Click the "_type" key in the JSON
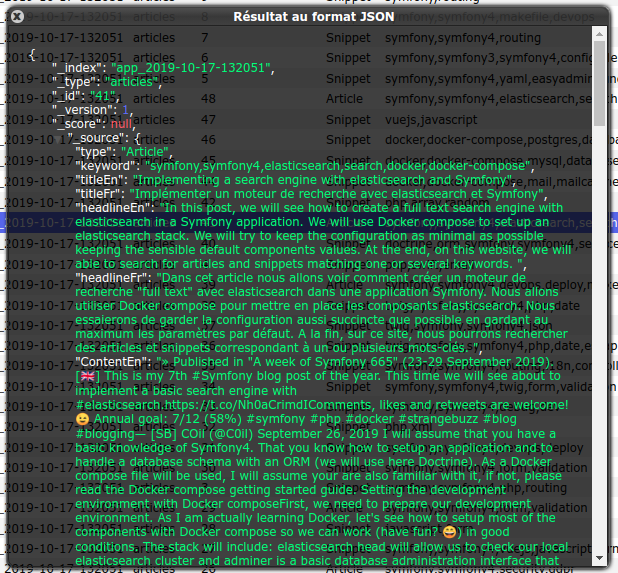This screenshot has height=573, width=618. 76,82
